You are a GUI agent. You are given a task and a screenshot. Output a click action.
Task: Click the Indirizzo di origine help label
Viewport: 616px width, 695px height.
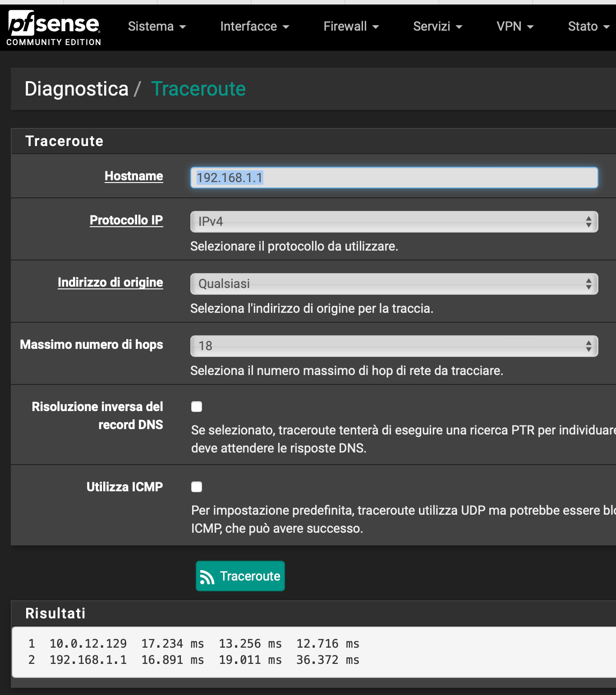click(x=110, y=282)
